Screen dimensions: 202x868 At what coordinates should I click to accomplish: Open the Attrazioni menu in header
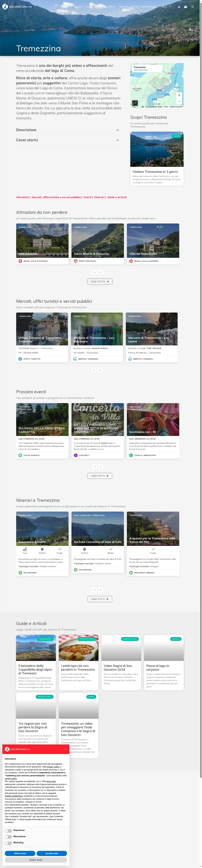[124, 7]
